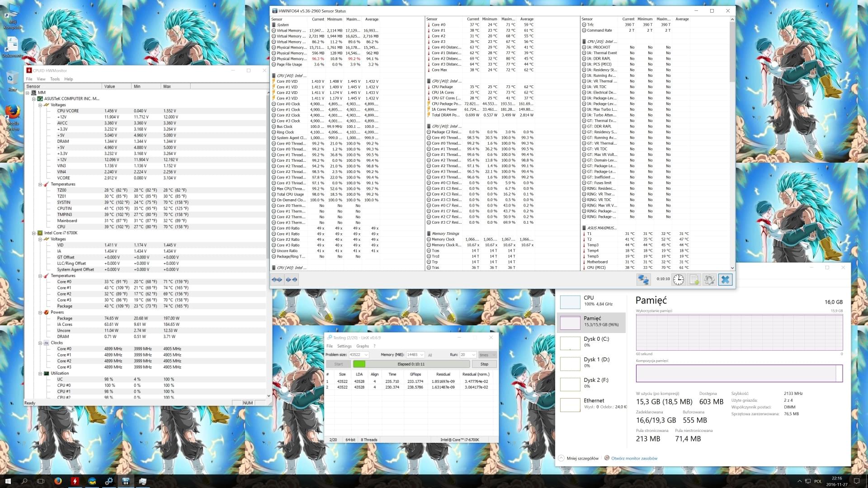The image size is (868, 488).
Task: Click HWiNFO expand columns arrows icon
Action: (277, 280)
